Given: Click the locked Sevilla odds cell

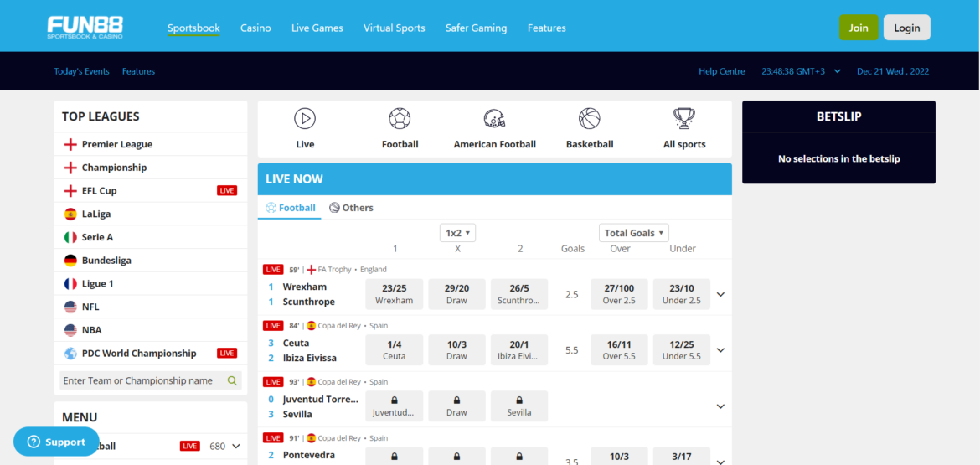Looking at the screenshot, I should [519, 406].
